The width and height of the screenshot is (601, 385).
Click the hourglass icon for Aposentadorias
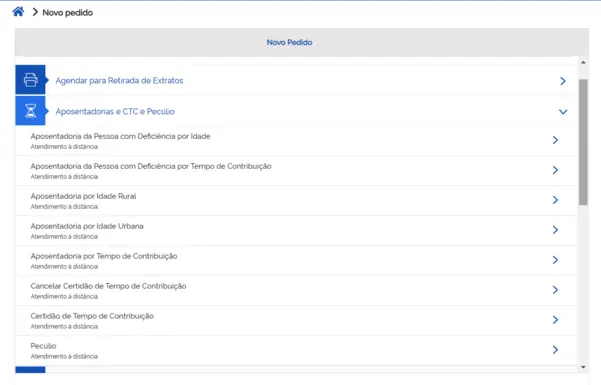tap(30, 111)
